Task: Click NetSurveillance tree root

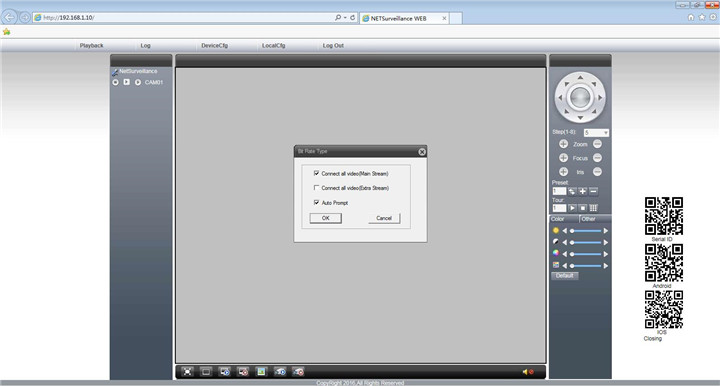Action: click(138, 72)
